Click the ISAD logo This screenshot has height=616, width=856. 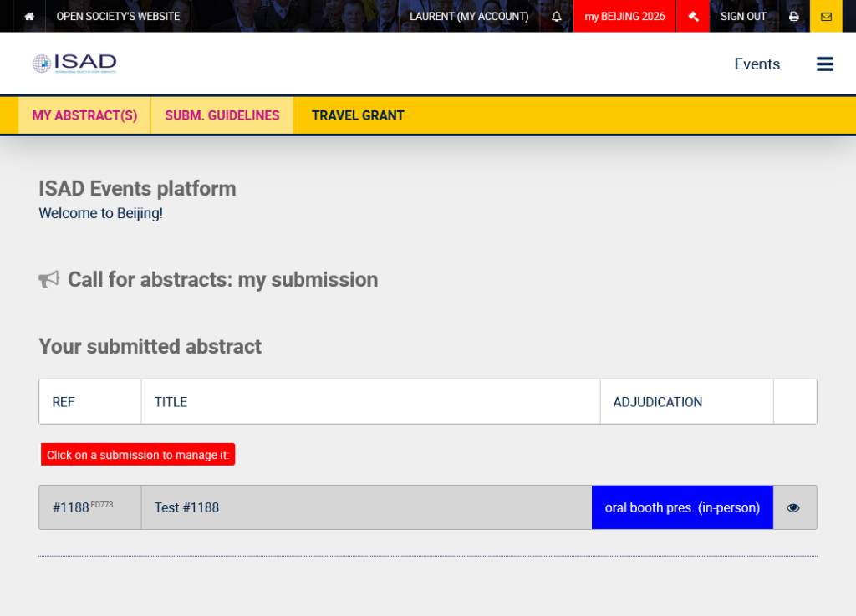[74, 64]
